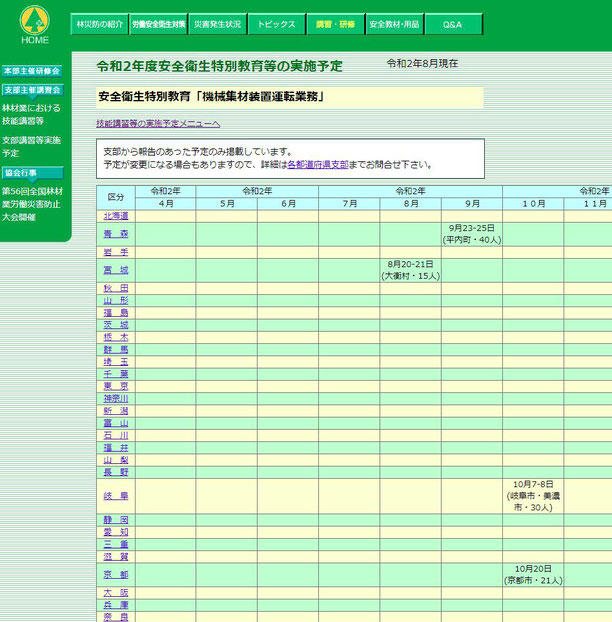
Task: Select the 講習・研修 menu tab
Action: pyautogui.click(x=336, y=24)
